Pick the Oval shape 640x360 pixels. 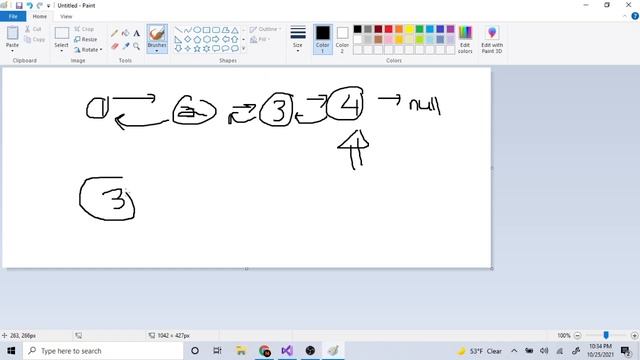point(197,30)
